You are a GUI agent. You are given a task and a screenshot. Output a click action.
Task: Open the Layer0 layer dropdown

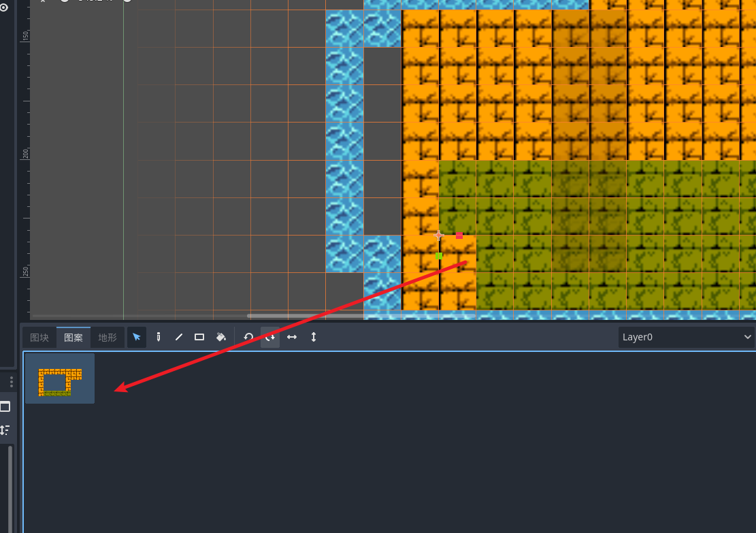coord(687,337)
